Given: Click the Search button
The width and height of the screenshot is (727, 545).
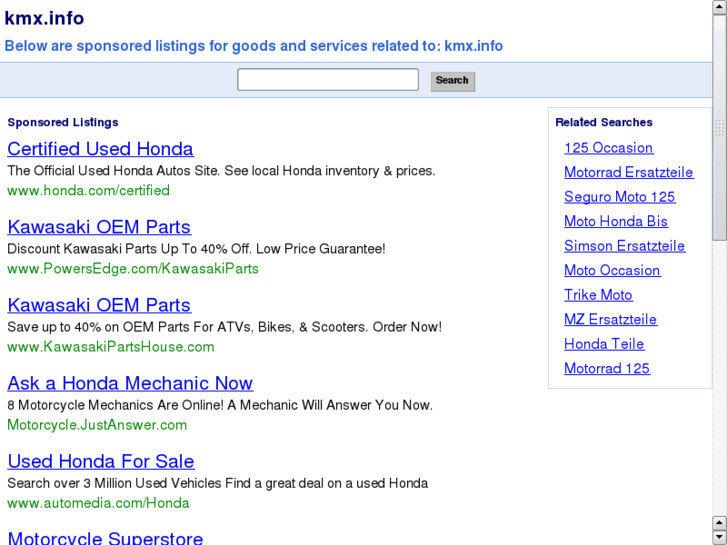Looking at the screenshot, I should point(453,81).
